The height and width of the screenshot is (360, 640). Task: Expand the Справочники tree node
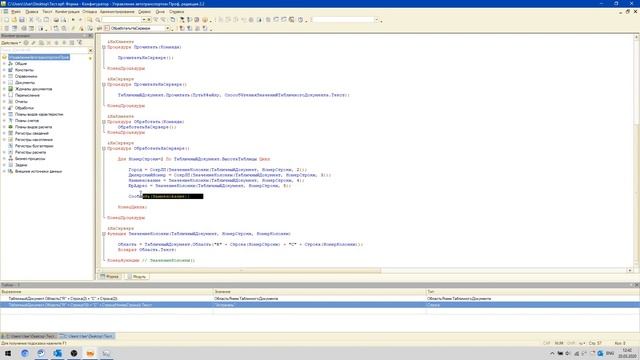(4, 76)
